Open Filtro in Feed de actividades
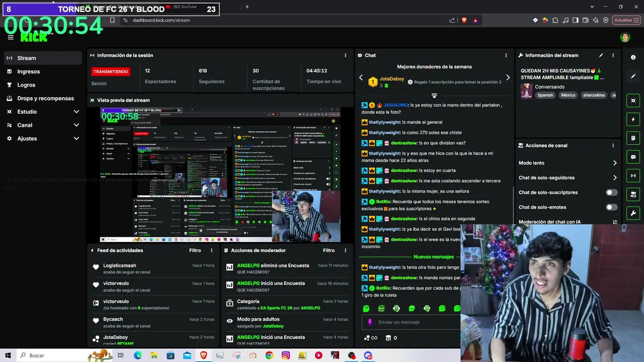Screen dimensions: 644x362 click(195, 250)
